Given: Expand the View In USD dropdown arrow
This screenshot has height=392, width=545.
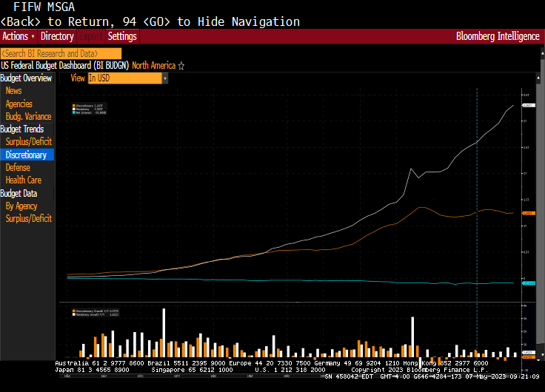Looking at the screenshot, I should click(x=164, y=78).
